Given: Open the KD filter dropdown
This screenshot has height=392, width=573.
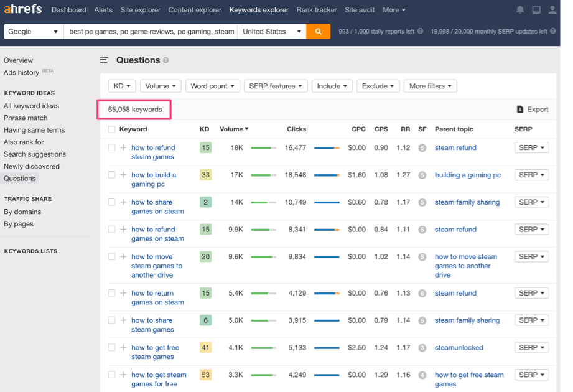Looking at the screenshot, I should 122,86.
